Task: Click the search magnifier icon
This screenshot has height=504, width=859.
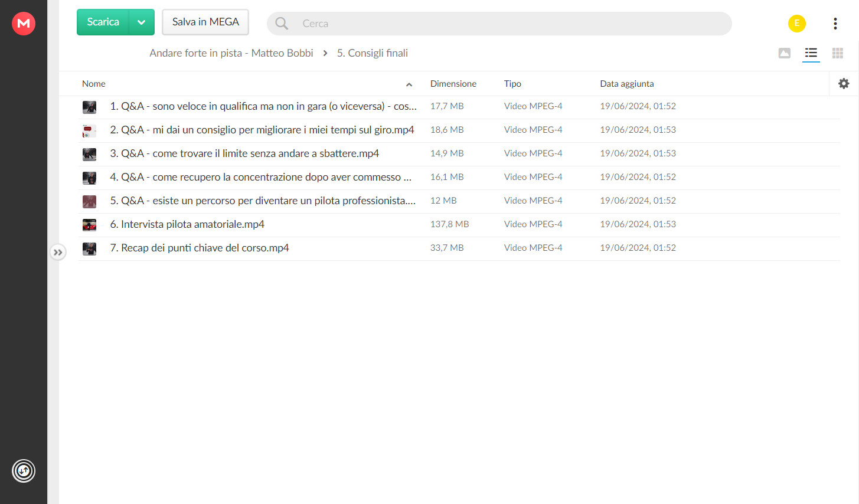Action: 282,23
